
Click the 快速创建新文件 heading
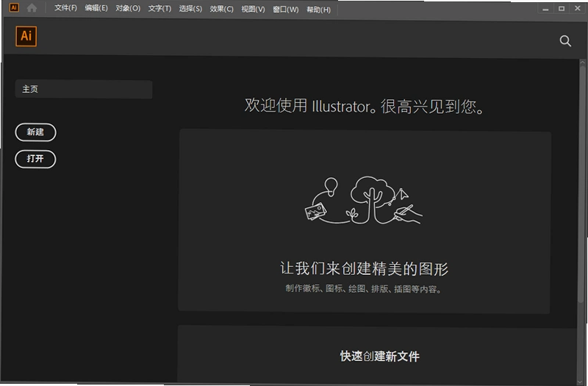[x=379, y=357]
